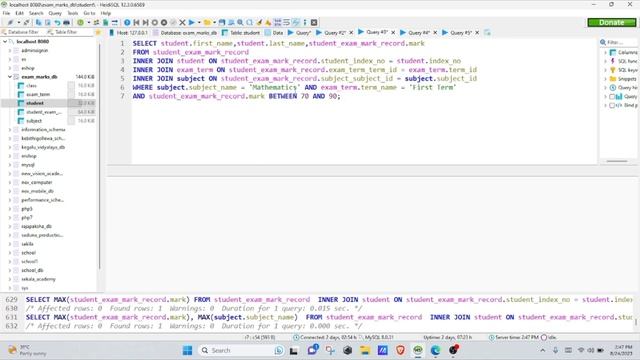Click the Database filter input field
Screen dimensions: 640x360
[x=23, y=32]
